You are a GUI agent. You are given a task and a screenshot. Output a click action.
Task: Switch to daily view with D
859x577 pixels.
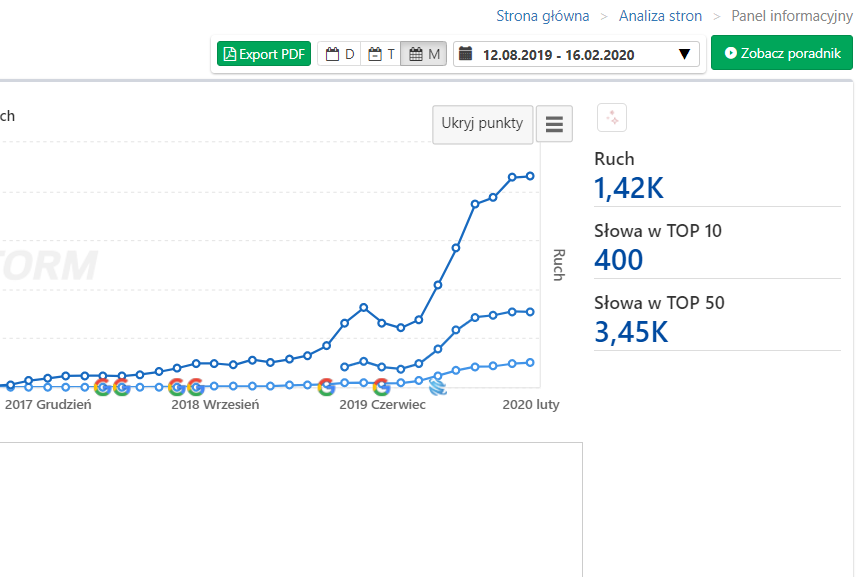coord(340,54)
